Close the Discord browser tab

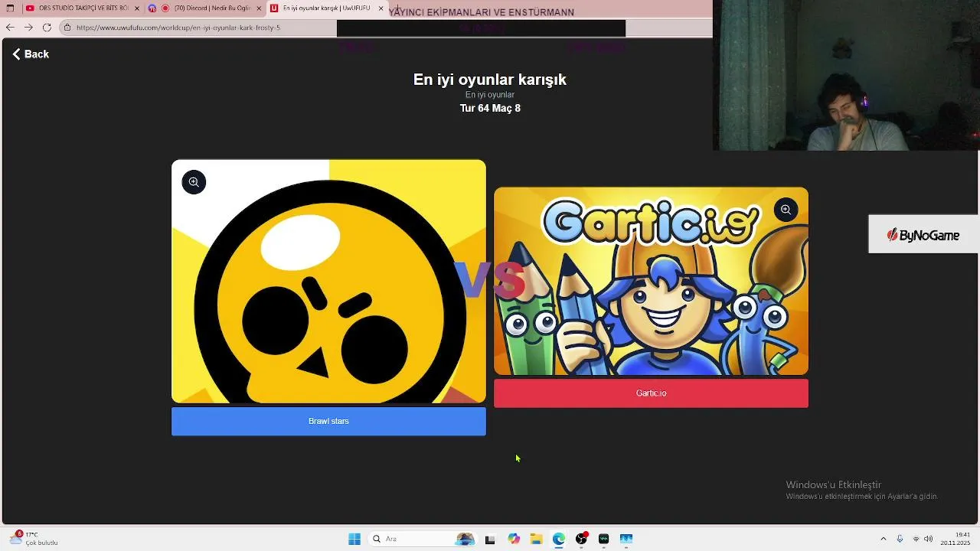[x=259, y=8]
